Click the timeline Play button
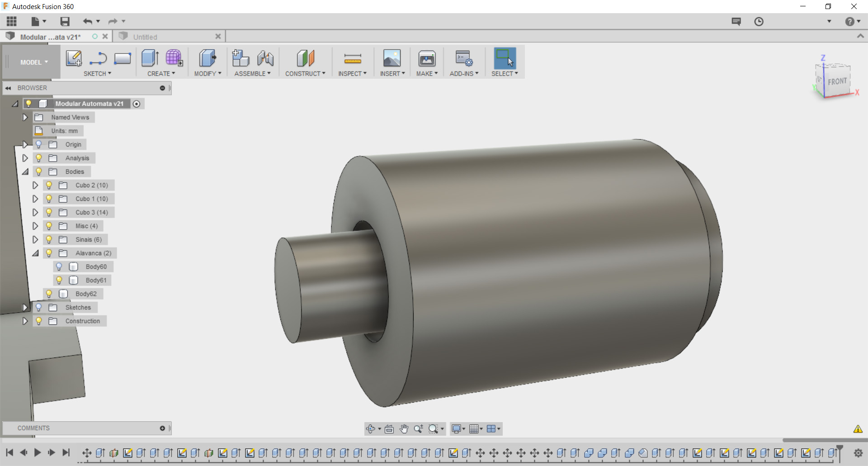The width and height of the screenshot is (868, 466). [38, 452]
